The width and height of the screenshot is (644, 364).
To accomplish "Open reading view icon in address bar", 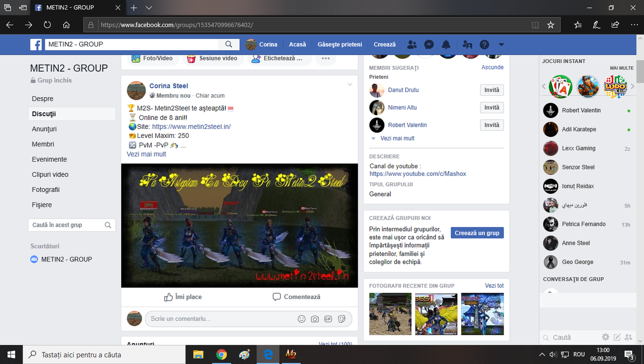I will click(x=535, y=25).
